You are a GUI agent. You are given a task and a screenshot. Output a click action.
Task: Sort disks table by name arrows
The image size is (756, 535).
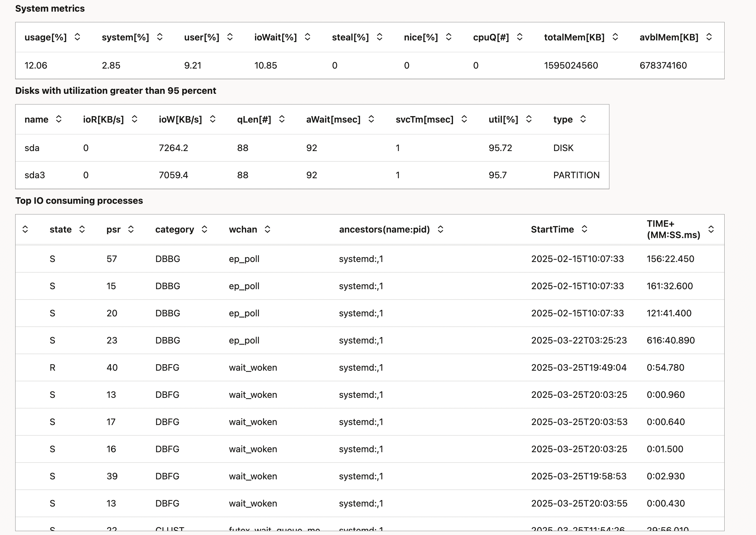tap(59, 119)
